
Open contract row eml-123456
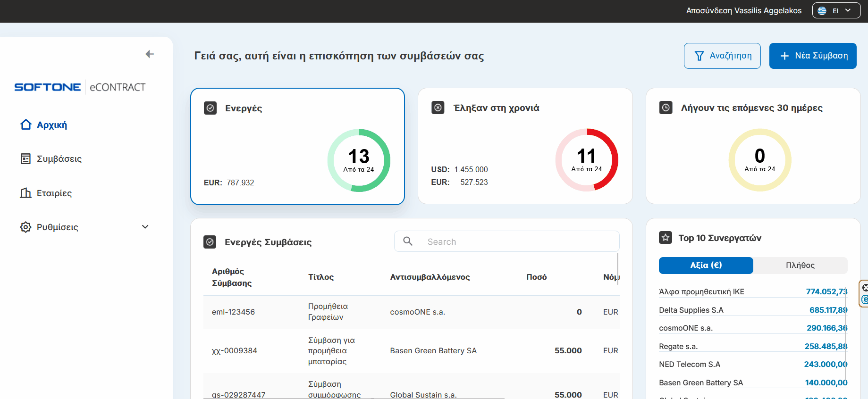(x=233, y=312)
